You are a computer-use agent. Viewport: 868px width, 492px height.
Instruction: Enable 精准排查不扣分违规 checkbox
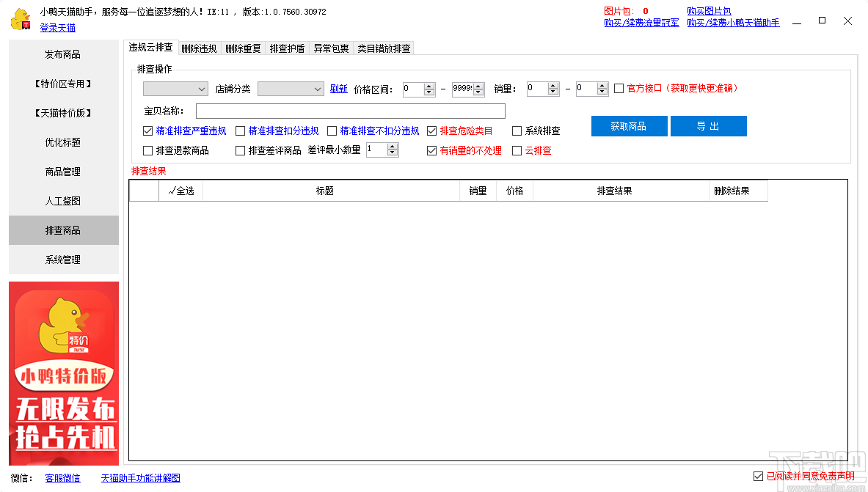tap(332, 131)
